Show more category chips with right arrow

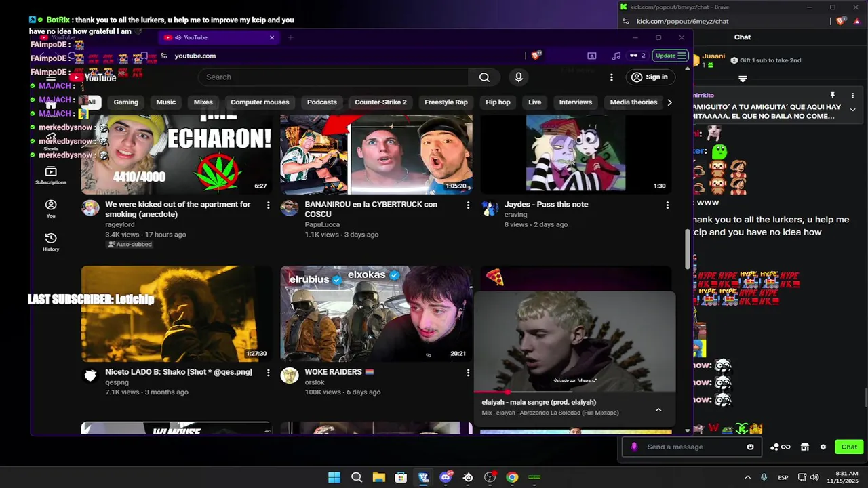pos(669,102)
